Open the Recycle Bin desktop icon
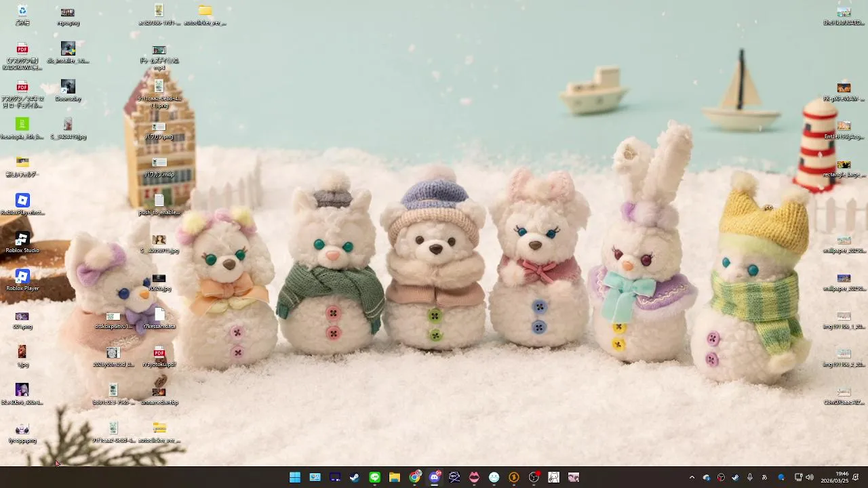 pyautogui.click(x=22, y=15)
